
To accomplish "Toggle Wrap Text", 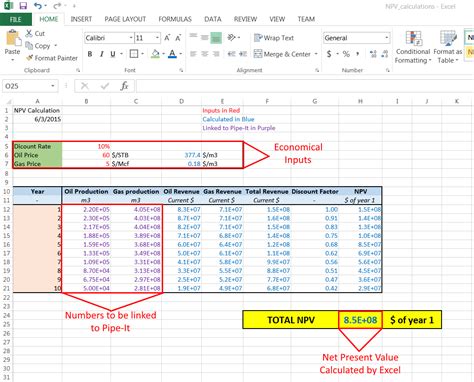I will tap(274, 38).
